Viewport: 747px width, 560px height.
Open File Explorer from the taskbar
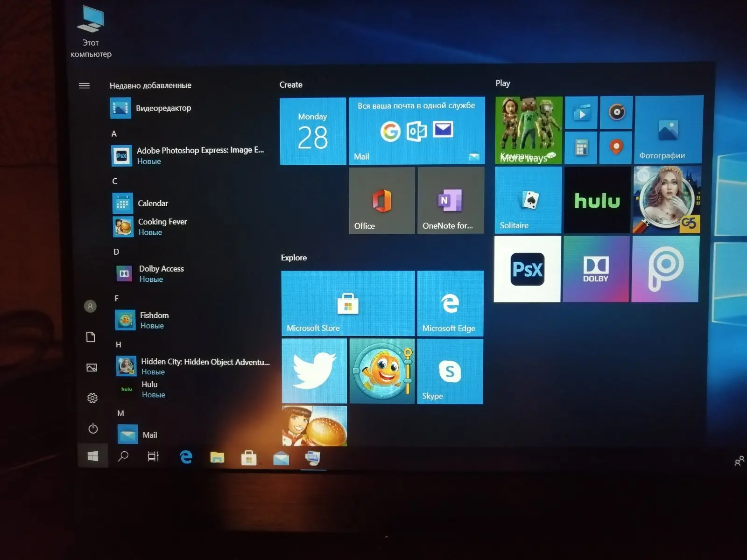click(x=217, y=457)
